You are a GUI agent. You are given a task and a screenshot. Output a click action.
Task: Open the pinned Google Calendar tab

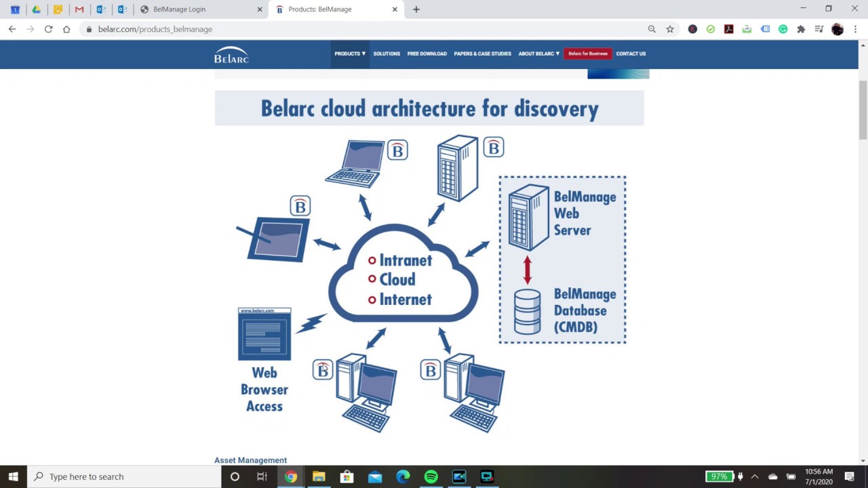(x=15, y=9)
